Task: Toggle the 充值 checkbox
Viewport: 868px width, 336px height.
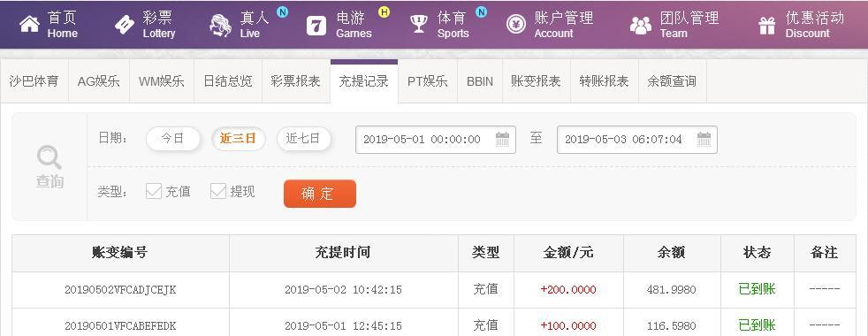Action: pos(153,192)
